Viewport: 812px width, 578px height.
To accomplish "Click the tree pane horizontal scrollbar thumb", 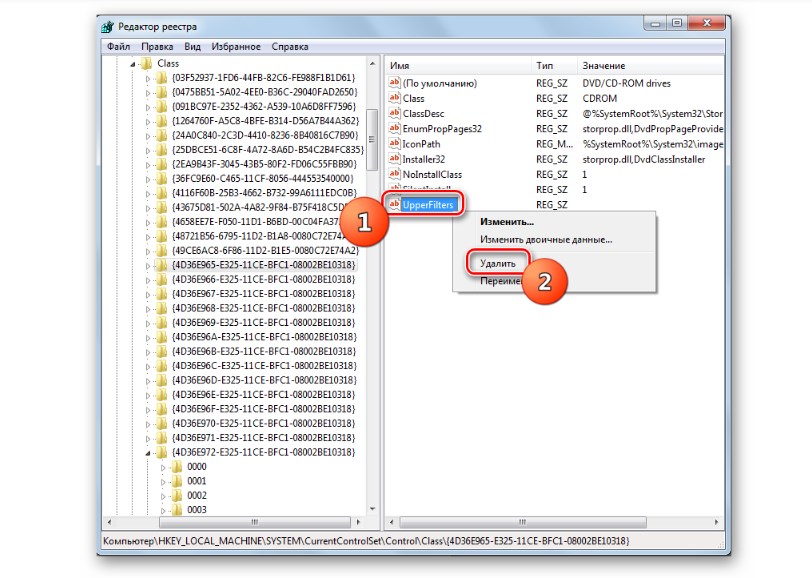I will click(254, 522).
